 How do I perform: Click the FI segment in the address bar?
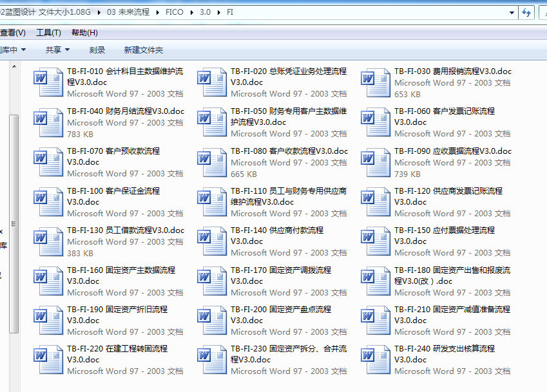click(230, 12)
